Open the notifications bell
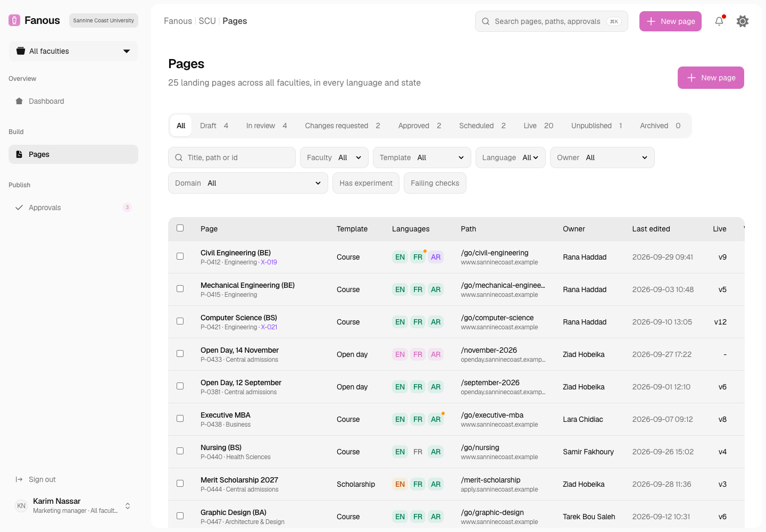 tap(719, 21)
